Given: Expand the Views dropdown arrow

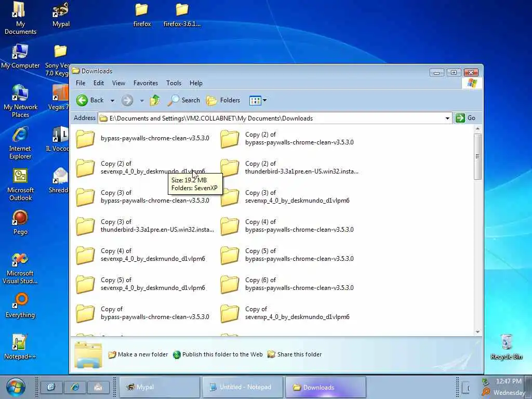Looking at the screenshot, I should click(x=264, y=100).
